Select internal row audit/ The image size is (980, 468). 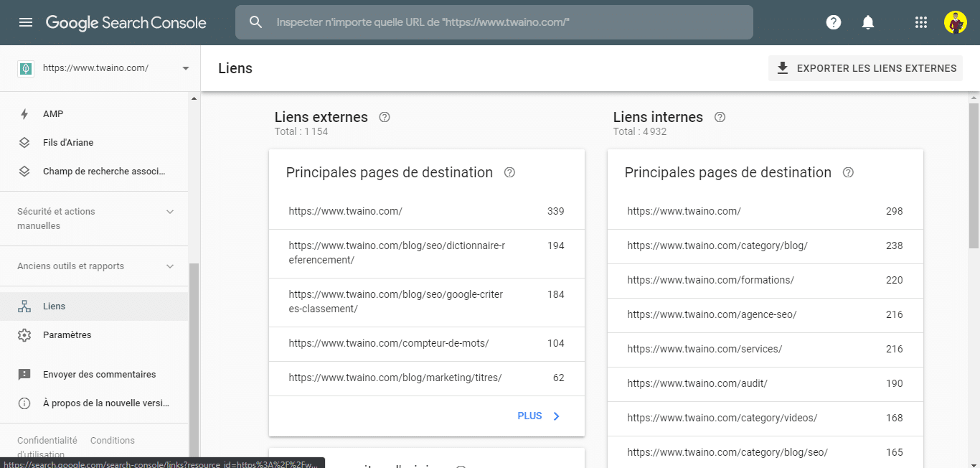point(765,384)
